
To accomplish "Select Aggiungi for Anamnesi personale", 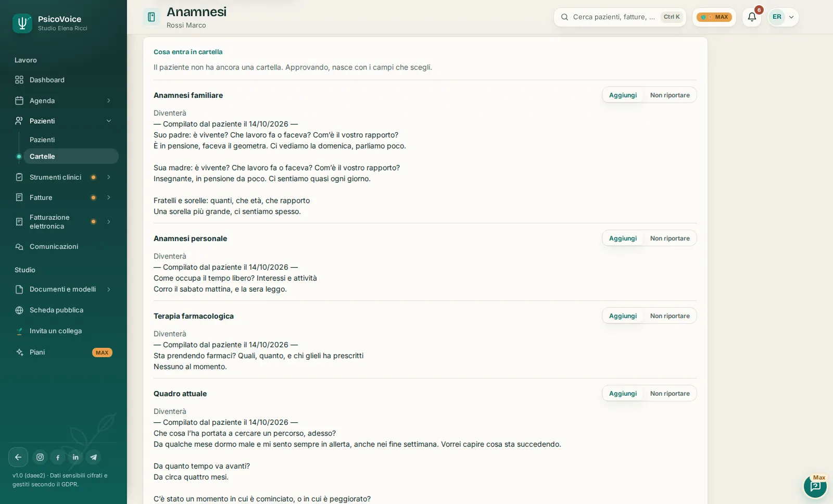I will pos(623,238).
